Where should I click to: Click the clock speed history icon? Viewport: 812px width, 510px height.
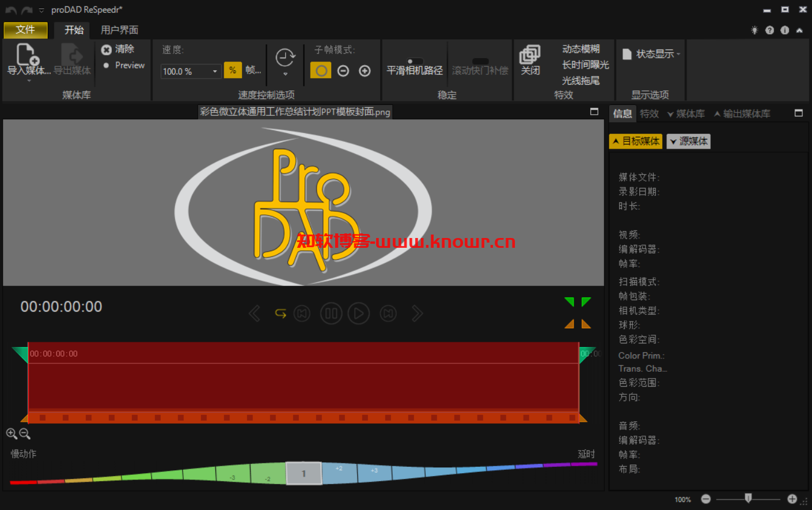point(285,58)
